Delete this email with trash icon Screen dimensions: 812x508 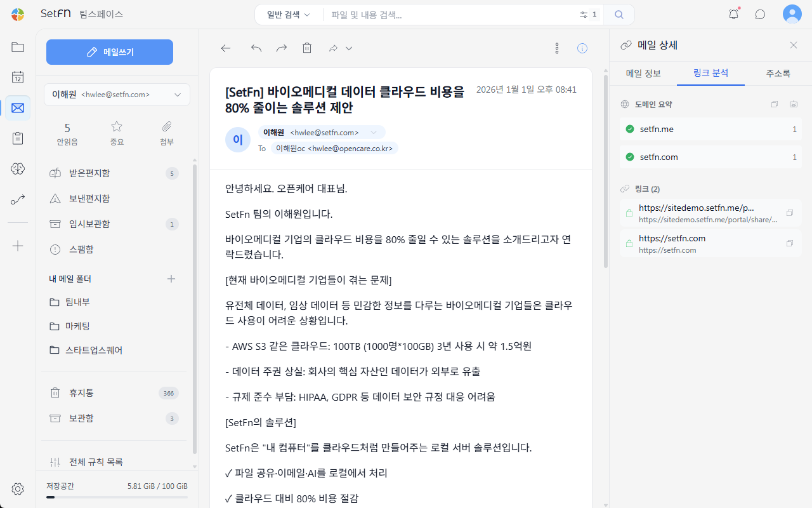307,48
